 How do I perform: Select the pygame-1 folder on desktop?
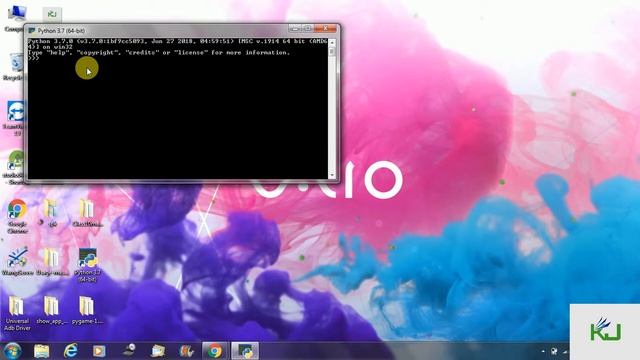(x=87, y=310)
